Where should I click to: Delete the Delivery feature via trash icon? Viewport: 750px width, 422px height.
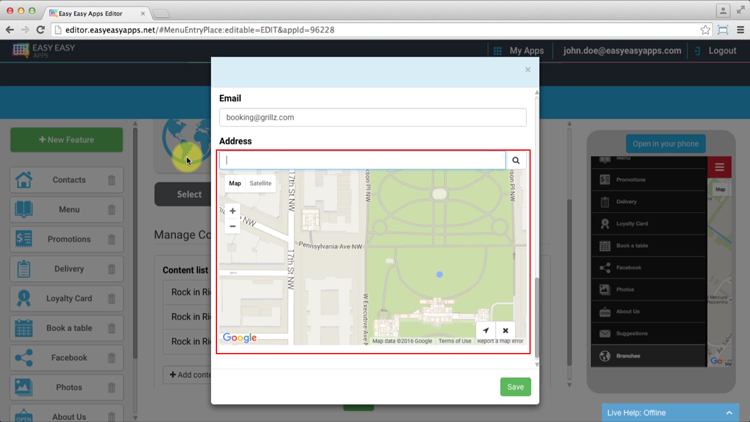point(111,269)
